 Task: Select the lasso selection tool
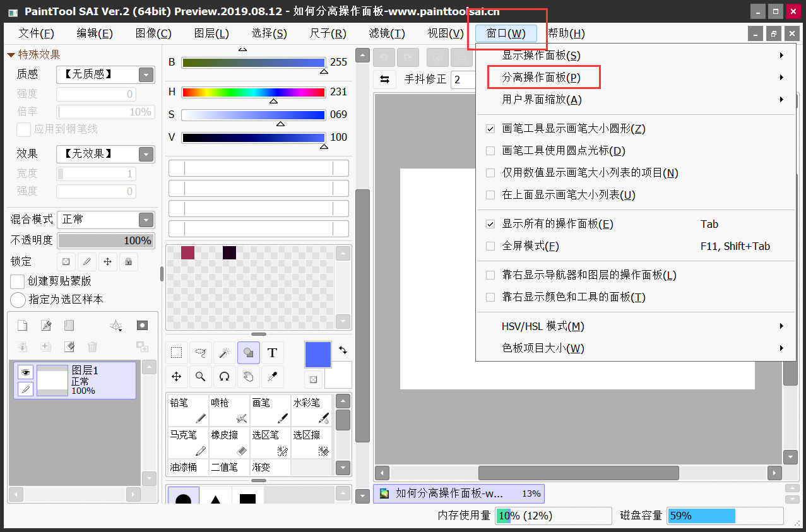[201, 353]
